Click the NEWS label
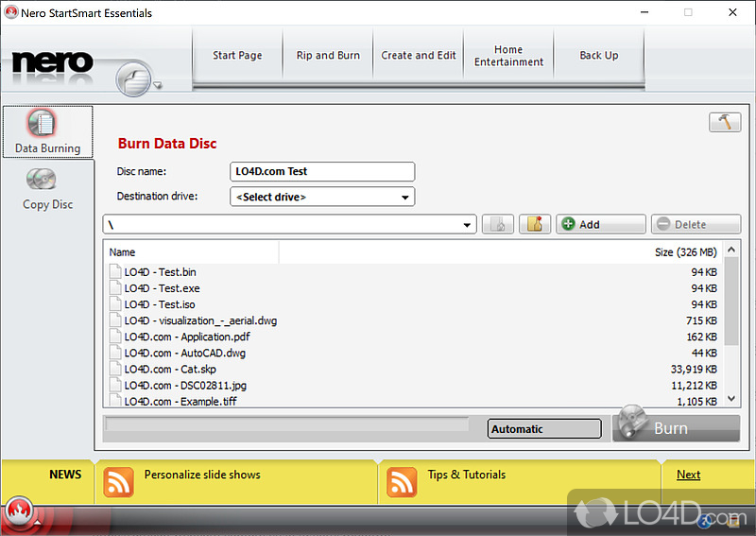The width and height of the screenshot is (756, 536). 65,475
